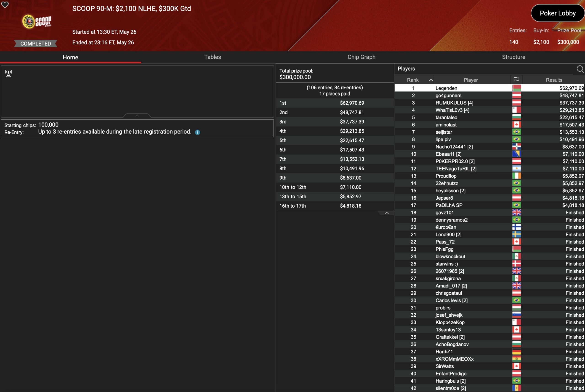Select player 26071985 [2]
Screen dimensions: 585x392
pyautogui.click(x=489, y=271)
